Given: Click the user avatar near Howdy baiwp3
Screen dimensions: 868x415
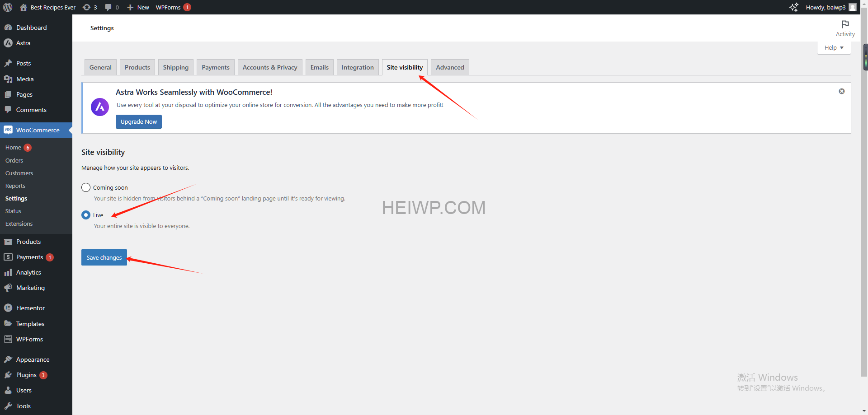Looking at the screenshot, I should click(853, 7).
